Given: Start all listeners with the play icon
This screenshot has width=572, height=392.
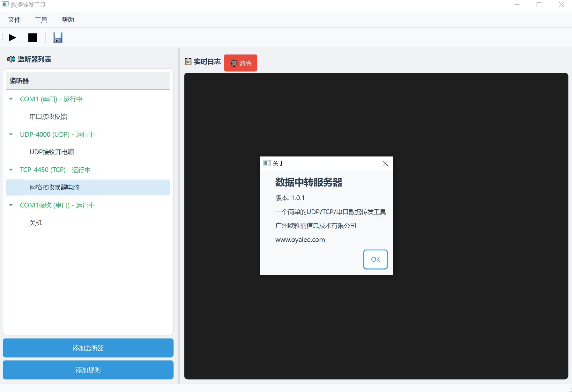Looking at the screenshot, I should (x=12, y=38).
